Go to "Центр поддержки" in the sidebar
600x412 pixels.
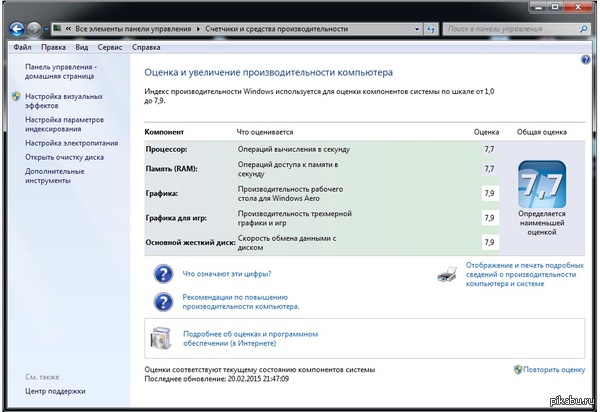click(x=55, y=392)
